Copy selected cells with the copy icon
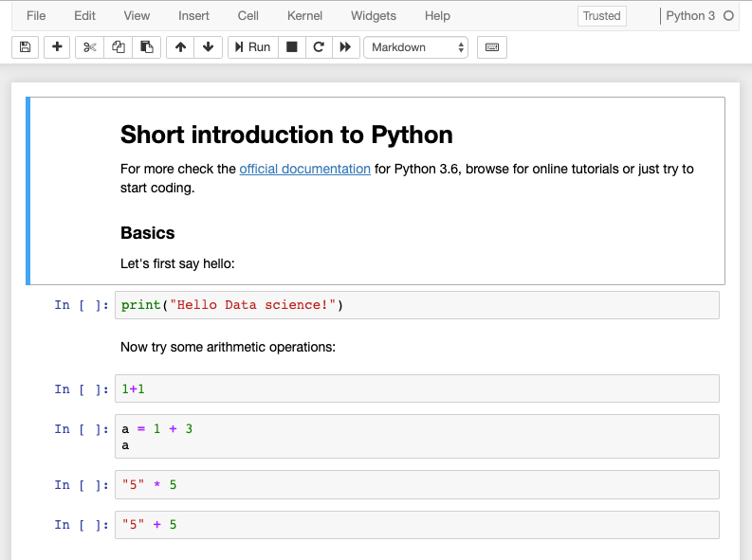This screenshot has width=752, height=560. [118, 47]
